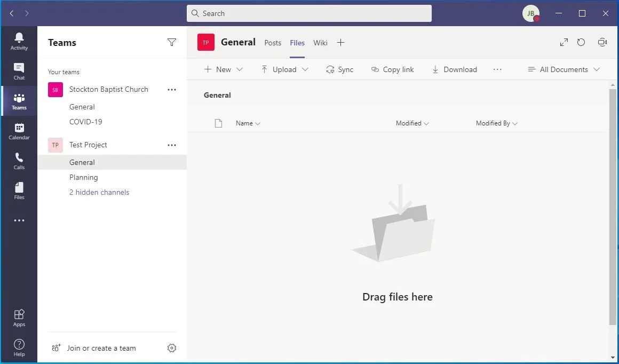Viewport: 619px width, 364px height.
Task: Switch to the Wiki tab
Action: pyautogui.click(x=320, y=43)
